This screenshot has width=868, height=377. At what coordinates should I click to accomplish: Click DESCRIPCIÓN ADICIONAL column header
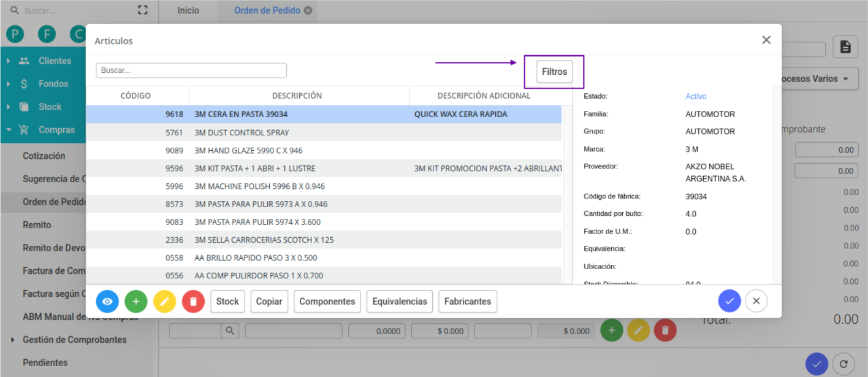tap(484, 96)
